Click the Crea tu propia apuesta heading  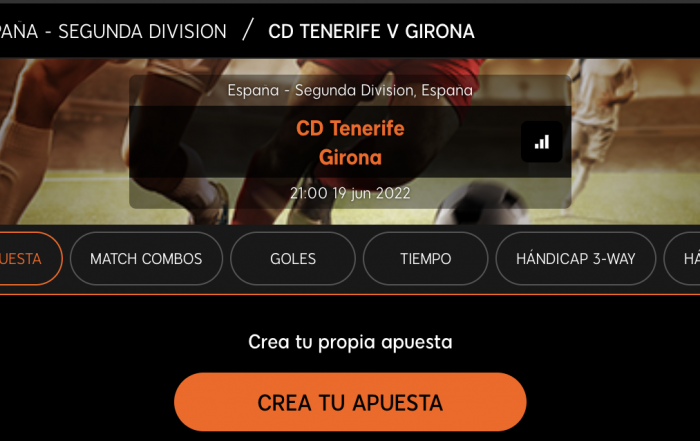(350, 342)
